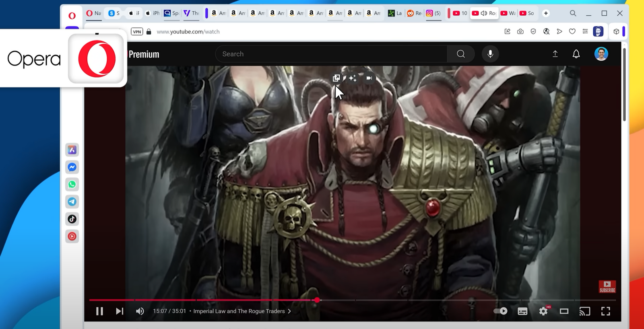The image size is (644, 329).
Task: Toggle the YouTube autoplay switch
Action: click(500, 311)
